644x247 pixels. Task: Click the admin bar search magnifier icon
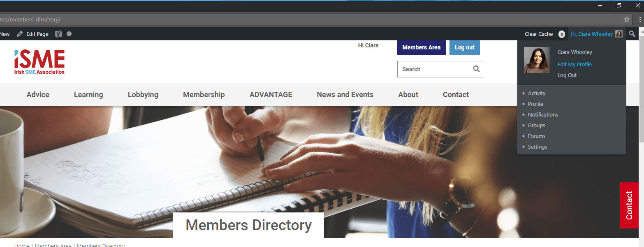coord(632,34)
